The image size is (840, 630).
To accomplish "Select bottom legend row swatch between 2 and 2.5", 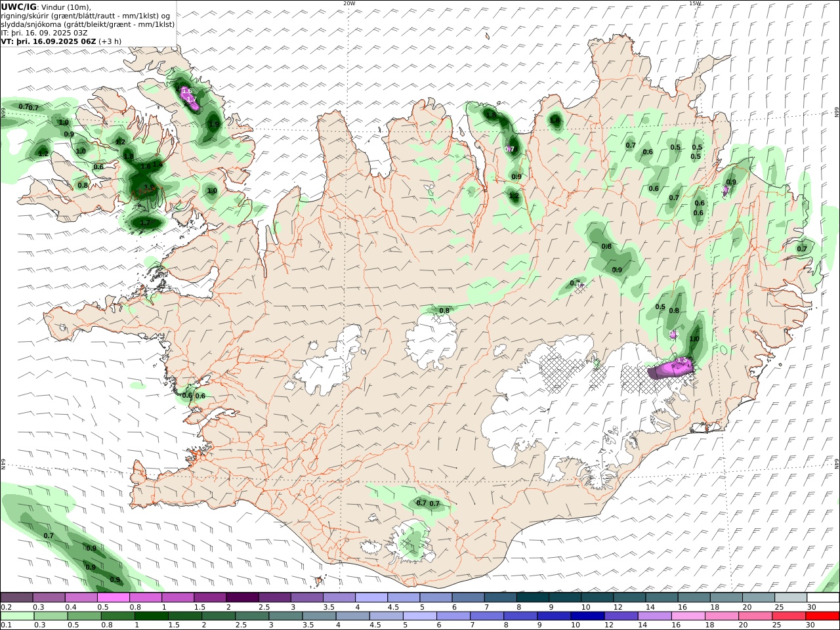I will point(219,616).
